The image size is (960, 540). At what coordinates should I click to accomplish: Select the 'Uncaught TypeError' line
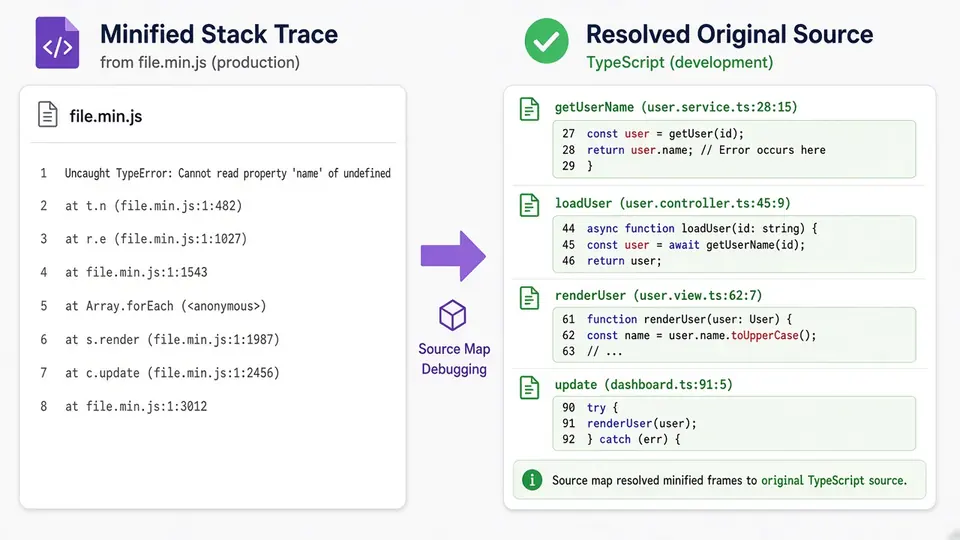(x=228, y=173)
